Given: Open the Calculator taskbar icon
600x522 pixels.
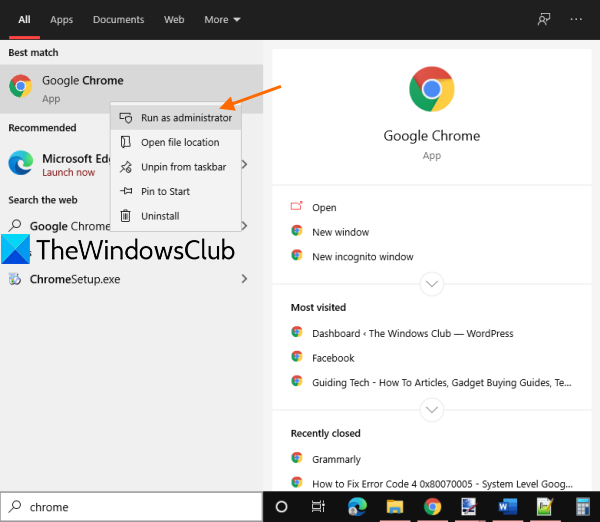Looking at the screenshot, I should [583, 507].
